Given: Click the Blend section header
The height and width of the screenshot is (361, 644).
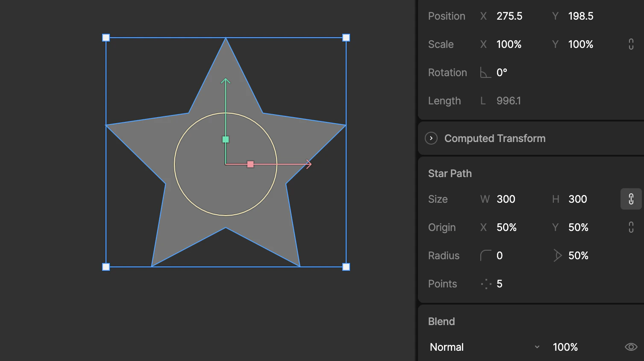Looking at the screenshot, I should (x=441, y=321).
